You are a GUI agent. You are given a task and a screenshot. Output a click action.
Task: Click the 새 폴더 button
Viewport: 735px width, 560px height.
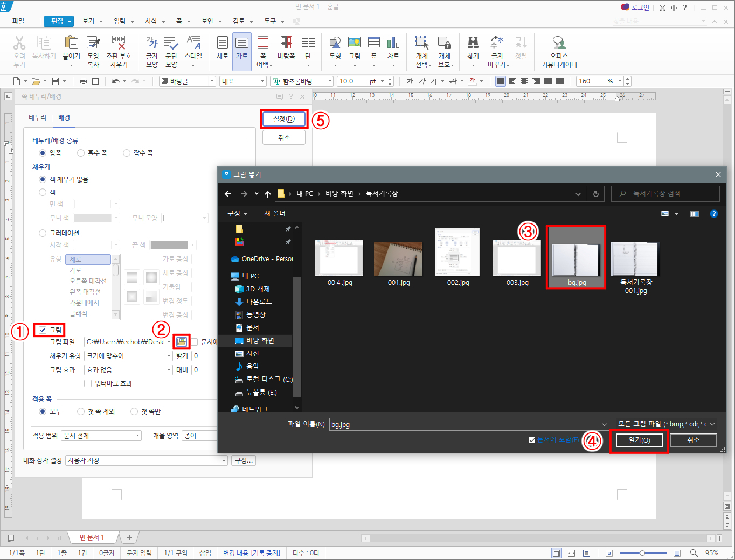275,214
